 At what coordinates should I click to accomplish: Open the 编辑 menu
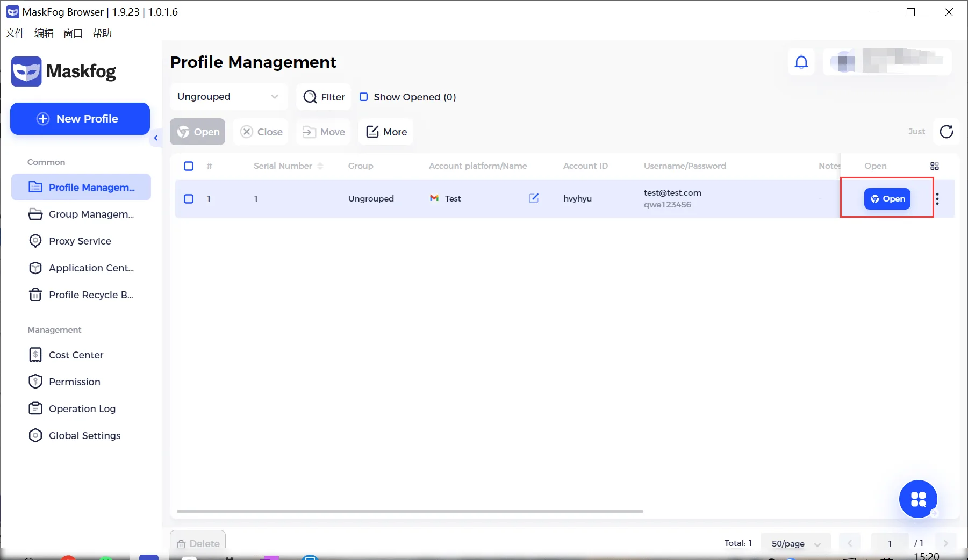(44, 33)
